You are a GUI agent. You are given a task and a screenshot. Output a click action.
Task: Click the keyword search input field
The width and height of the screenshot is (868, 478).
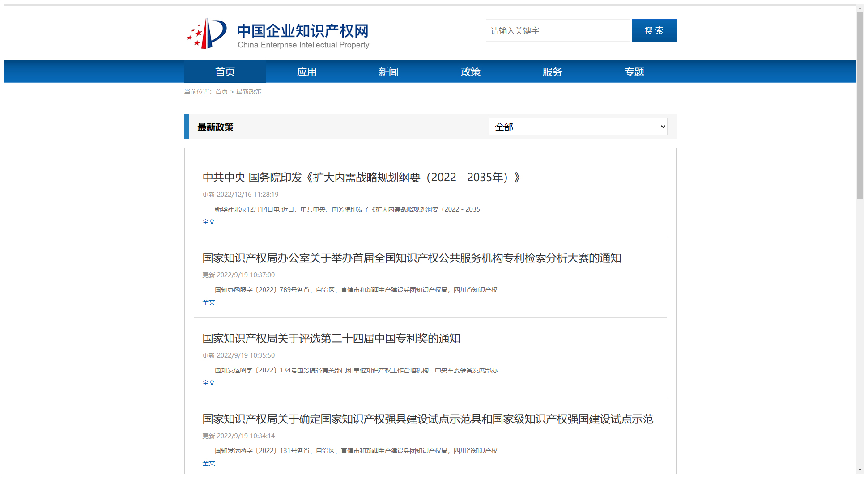pyautogui.click(x=557, y=30)
